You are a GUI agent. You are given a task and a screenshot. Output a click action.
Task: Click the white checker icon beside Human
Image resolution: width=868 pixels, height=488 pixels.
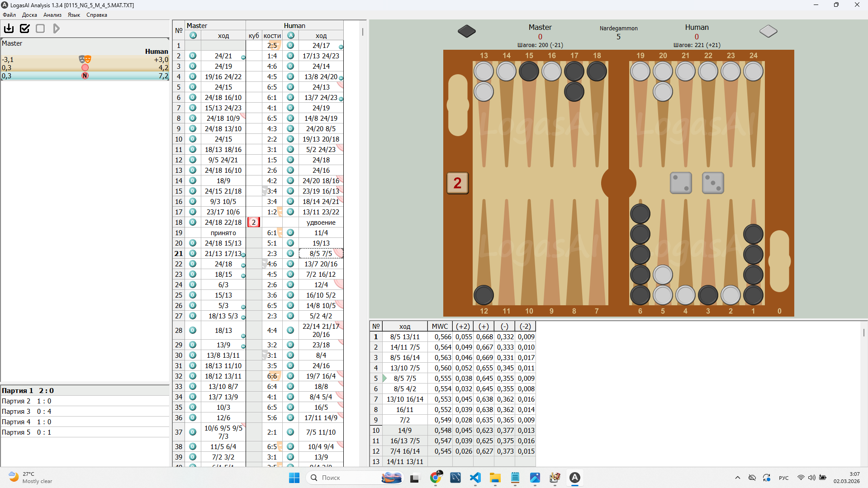pyautogui.click(x=768, y=31)
